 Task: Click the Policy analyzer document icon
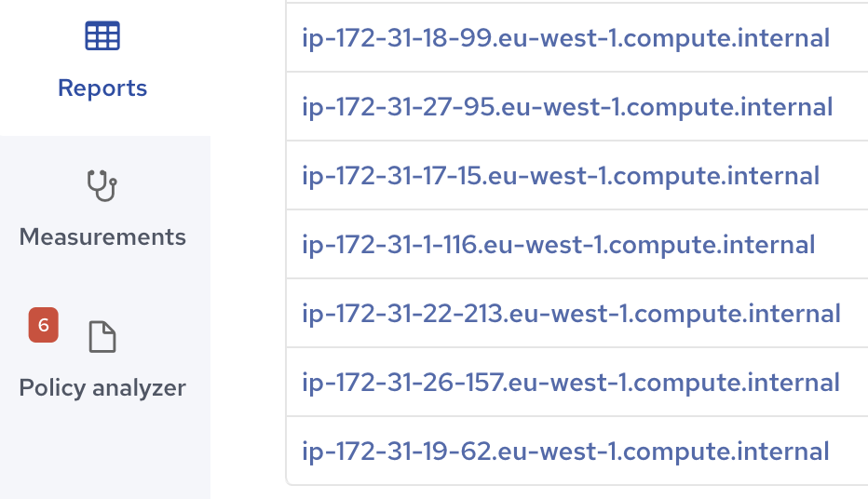[102, 336]
